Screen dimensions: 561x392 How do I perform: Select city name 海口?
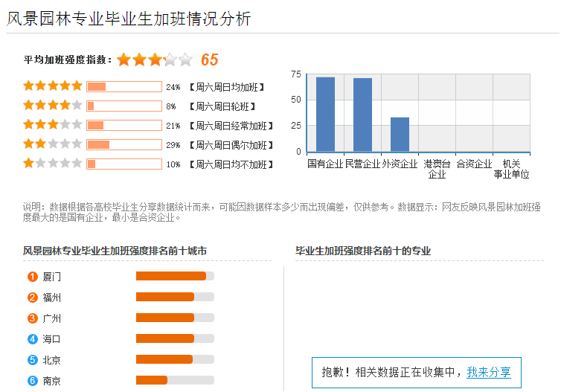52,339
